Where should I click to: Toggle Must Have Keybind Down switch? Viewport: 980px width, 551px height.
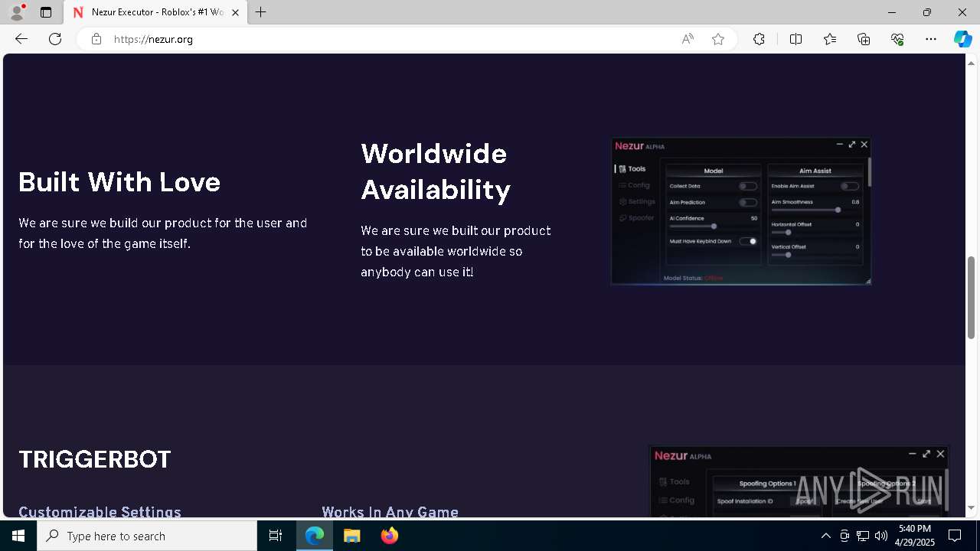point(748,241)
